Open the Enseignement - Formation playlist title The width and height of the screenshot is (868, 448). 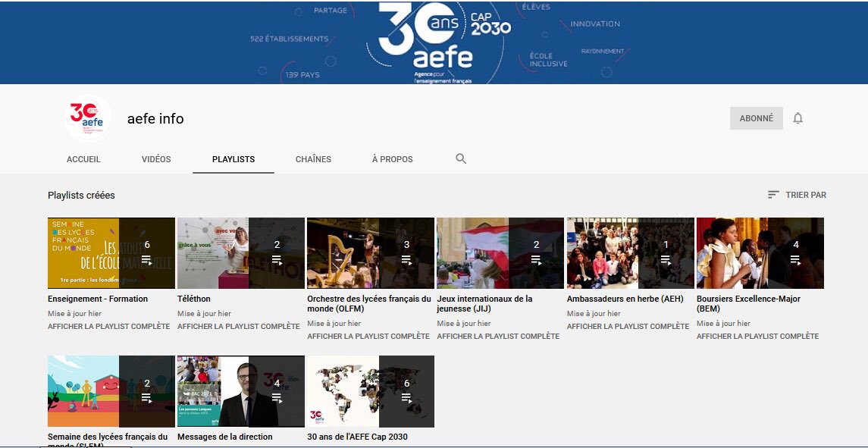tap(98, 299)
